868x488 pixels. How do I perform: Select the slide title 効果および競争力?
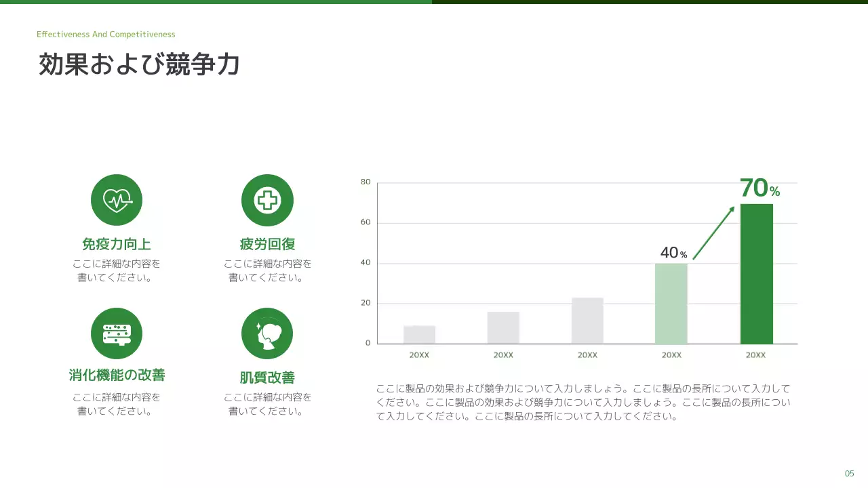[x=139, y=64]
